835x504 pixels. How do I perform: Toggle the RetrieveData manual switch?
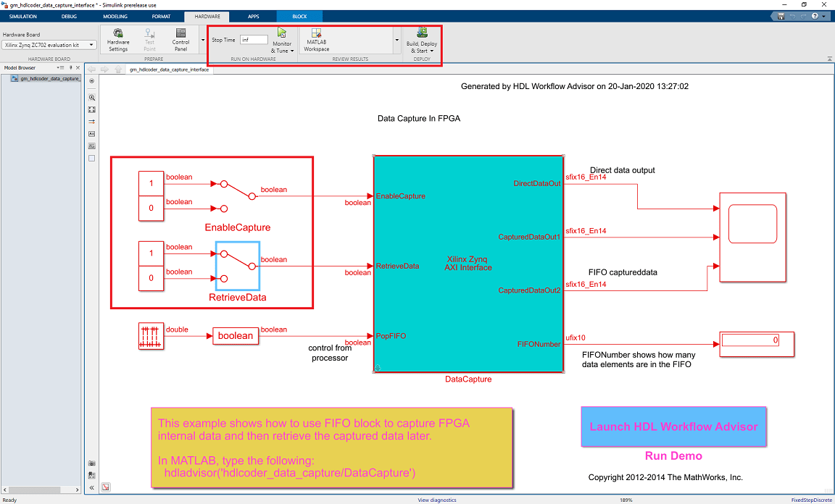coord(238,266)
